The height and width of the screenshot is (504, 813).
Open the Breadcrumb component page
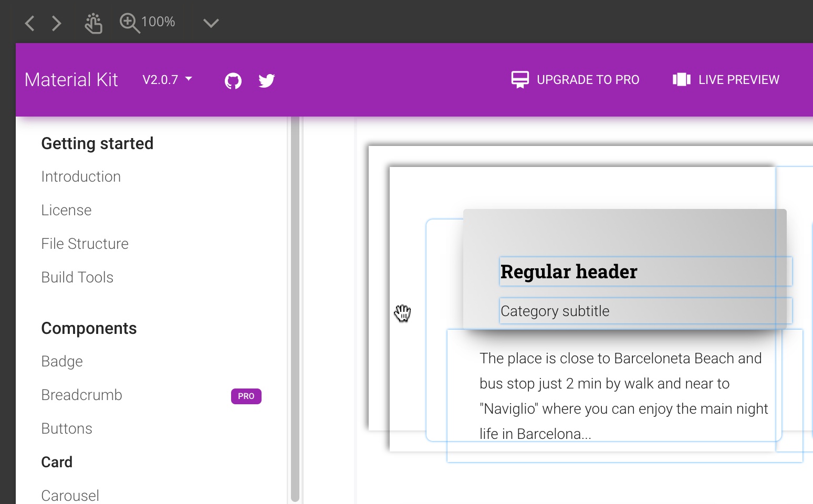click(x=81, y=395)
